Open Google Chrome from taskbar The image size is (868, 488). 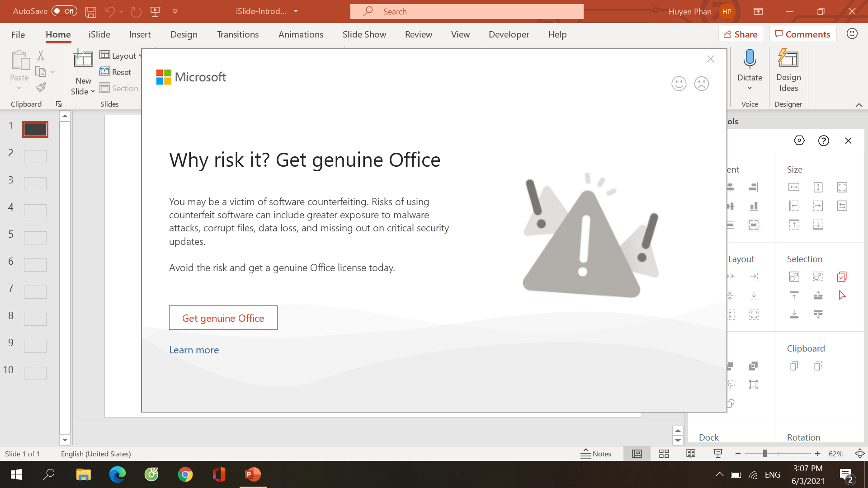pos(185,474)
